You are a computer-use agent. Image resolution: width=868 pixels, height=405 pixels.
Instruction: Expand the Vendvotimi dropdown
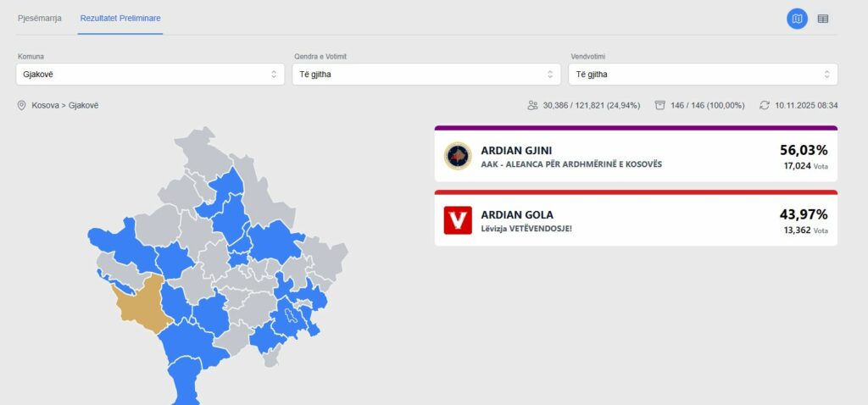(703, 75)
